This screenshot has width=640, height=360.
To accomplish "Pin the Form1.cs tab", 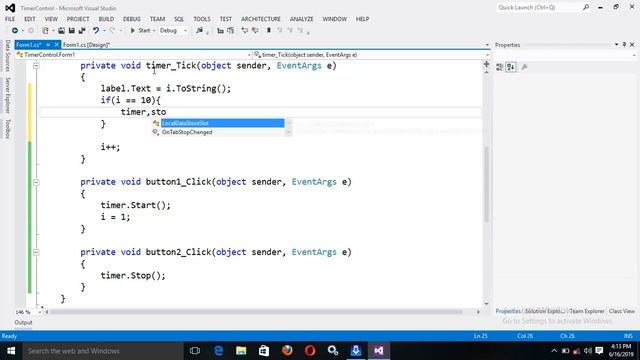I will click(48, 45).
